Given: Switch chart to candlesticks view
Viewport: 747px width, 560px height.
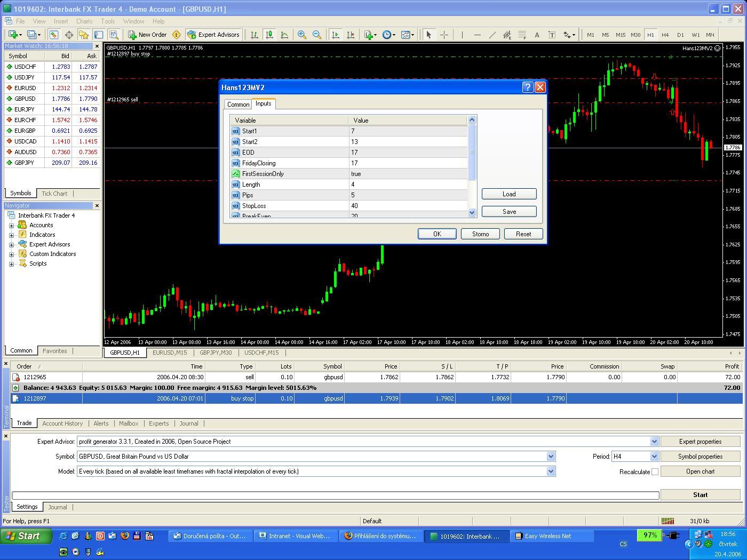Looking at the screenshot, I should (x=269, y=35).
